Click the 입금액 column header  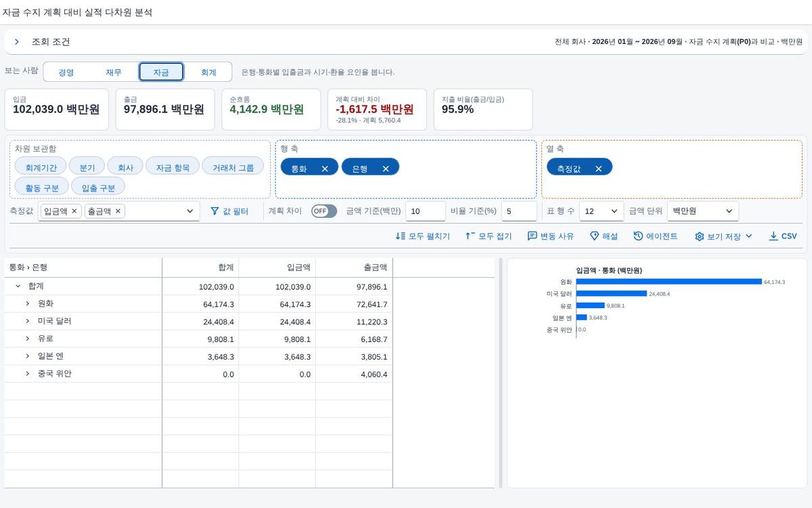(x=277, y=268)
